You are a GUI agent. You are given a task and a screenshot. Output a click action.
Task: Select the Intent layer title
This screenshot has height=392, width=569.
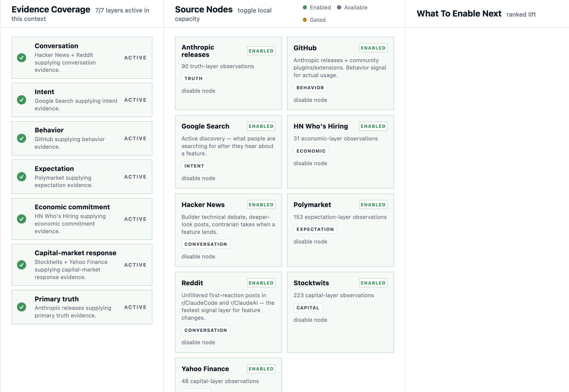[x=45, y=92]
